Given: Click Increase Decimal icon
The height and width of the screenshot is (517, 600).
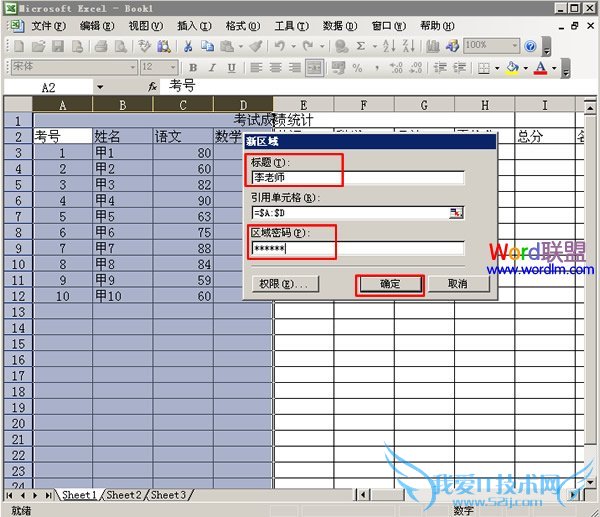Looking at the screenshot, I should 396,68.
